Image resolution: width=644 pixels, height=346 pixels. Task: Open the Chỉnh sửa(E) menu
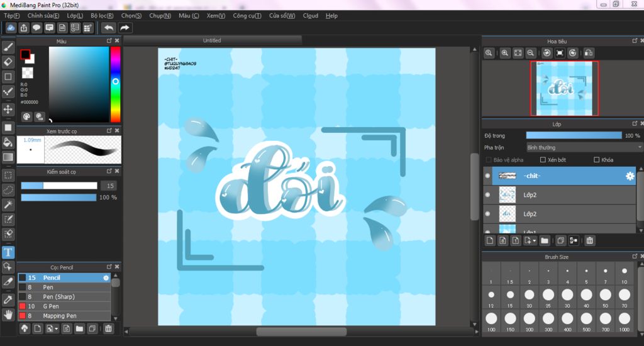point(43,16)
